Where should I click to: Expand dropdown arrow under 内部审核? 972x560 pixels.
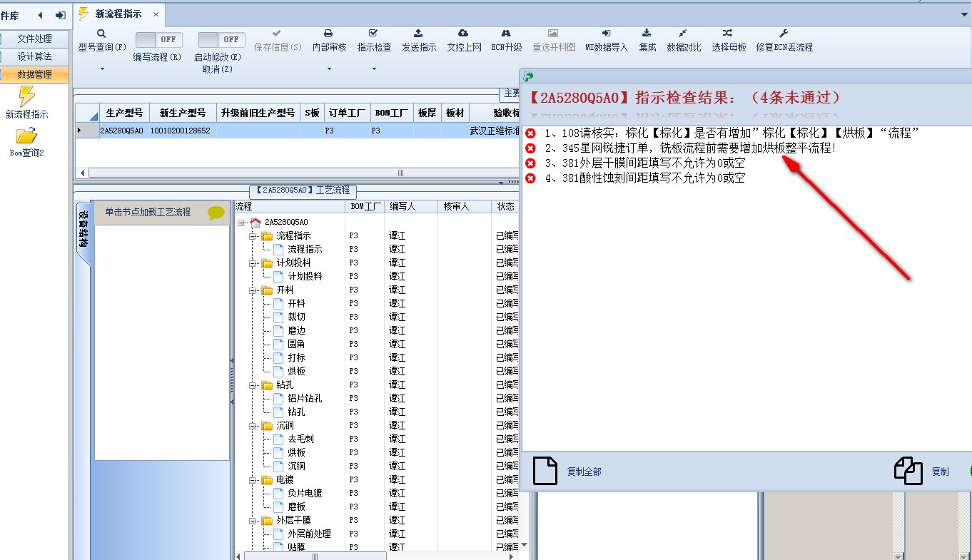pos(329,69)
